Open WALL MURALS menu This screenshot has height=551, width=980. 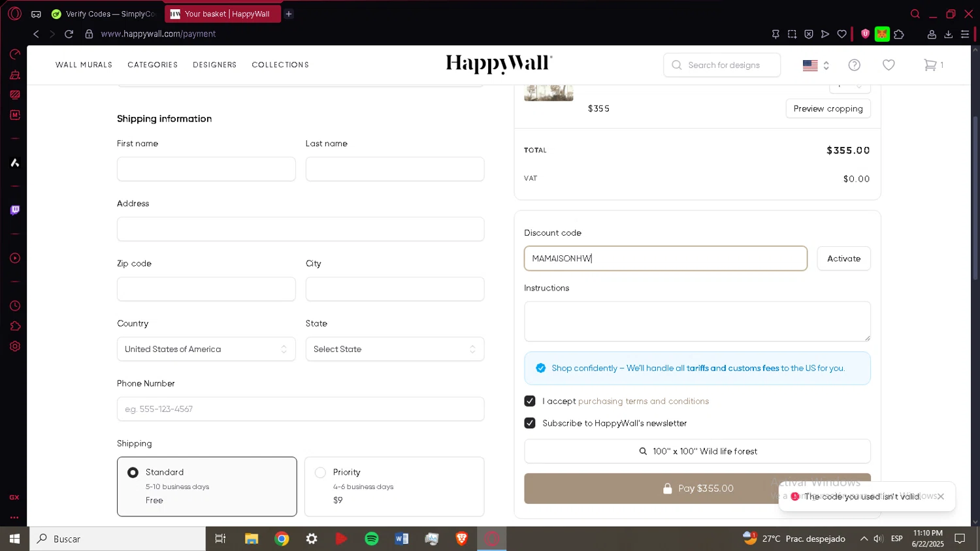coord(84,65)
